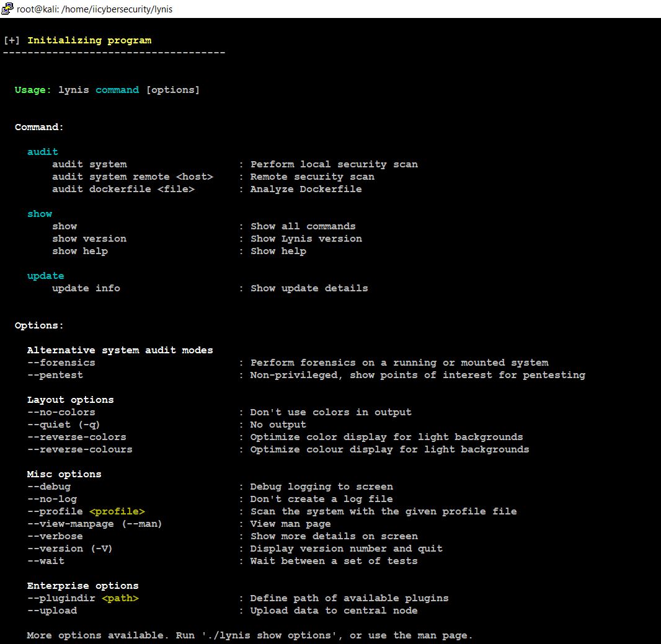Screen dimensions: 661x644
Task: Click the "show help" command entry
Action: [79, 250]
